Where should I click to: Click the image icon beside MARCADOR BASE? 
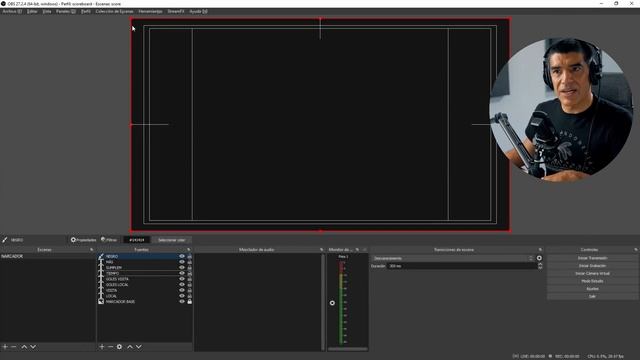click(x=101, y=302)
